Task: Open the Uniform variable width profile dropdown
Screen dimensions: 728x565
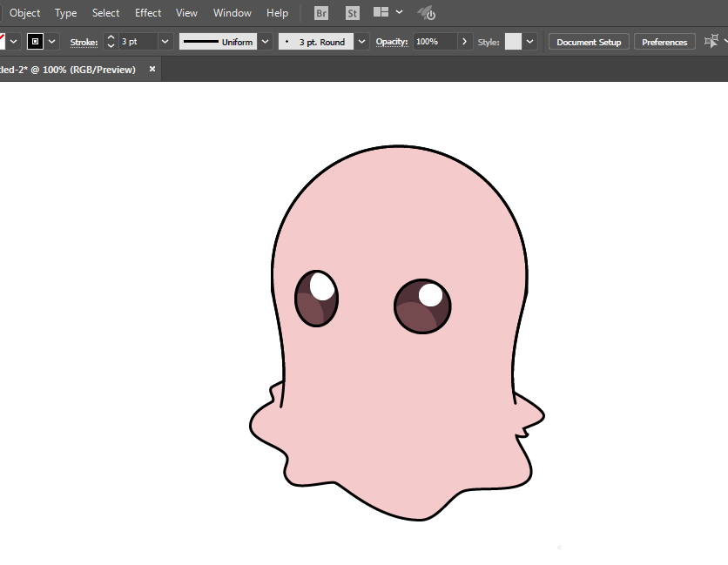Action: point(266,42)
